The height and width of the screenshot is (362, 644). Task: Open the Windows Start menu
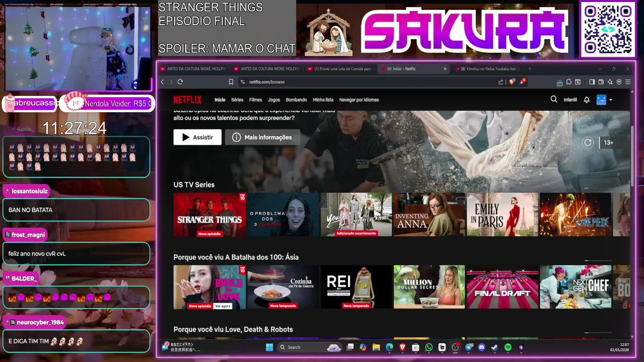[269, 347]
